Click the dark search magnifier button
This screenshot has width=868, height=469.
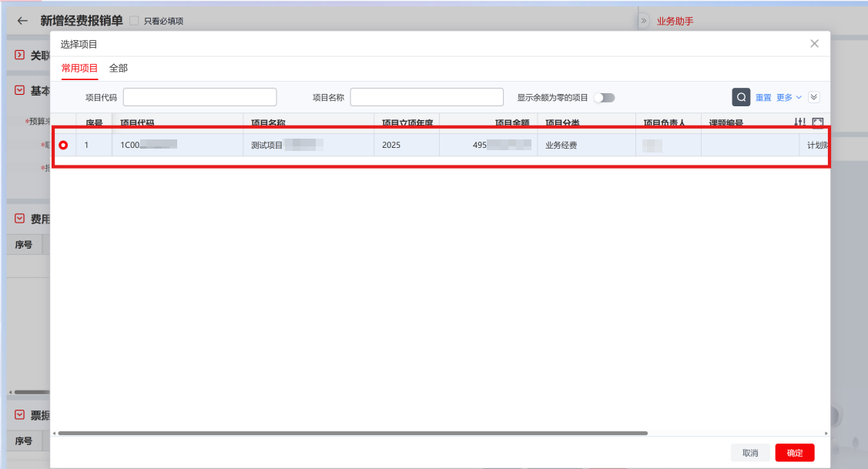(741, 97)
